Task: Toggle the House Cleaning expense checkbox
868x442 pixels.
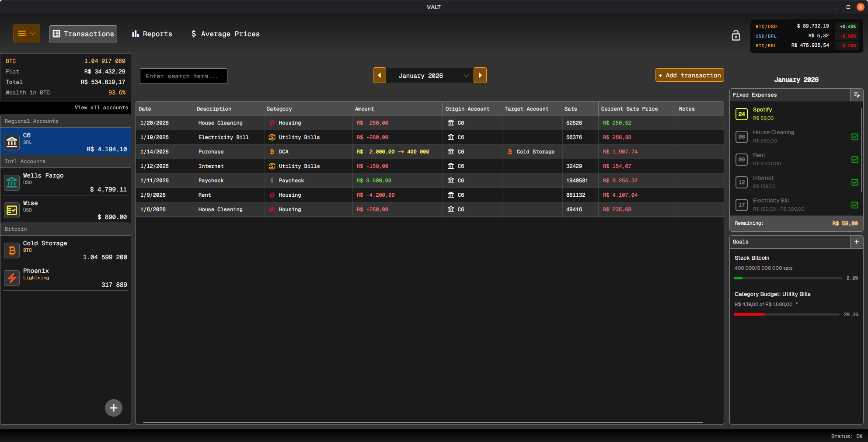Action: 854,137
